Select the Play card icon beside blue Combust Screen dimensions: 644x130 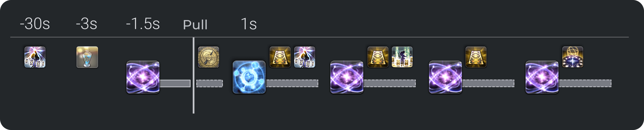[x=280, y=57]
